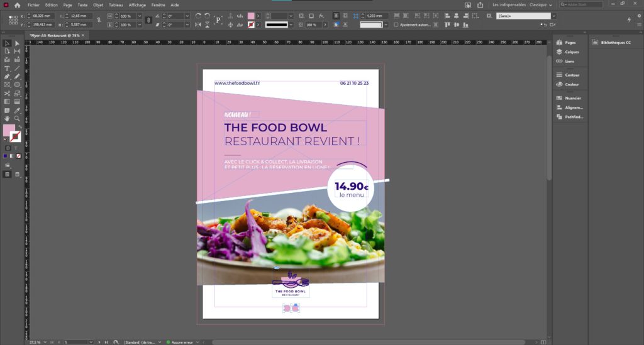Select the Gap tool
Screen dimensions: 644x345
pos(17,52)
